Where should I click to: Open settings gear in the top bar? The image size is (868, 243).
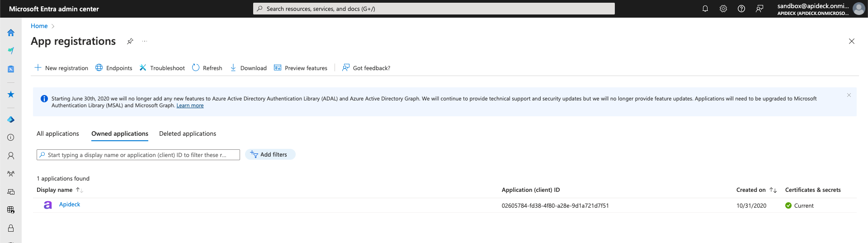pyautogui.click(x=723, y=9)
